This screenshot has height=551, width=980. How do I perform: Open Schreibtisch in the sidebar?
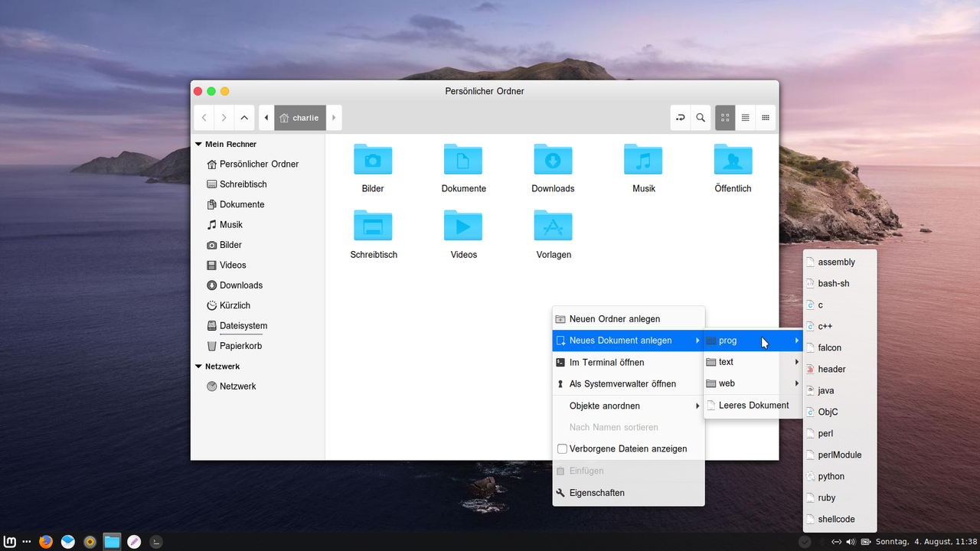258,184
